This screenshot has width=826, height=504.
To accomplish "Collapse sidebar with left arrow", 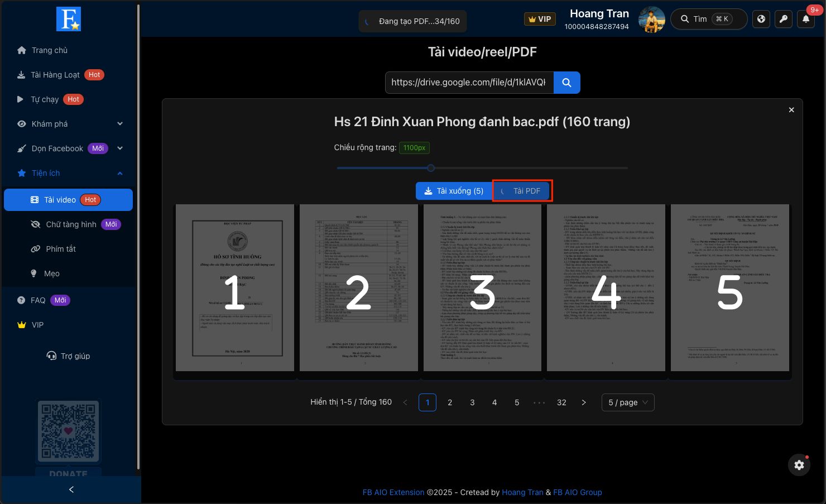I will (71, 489).
